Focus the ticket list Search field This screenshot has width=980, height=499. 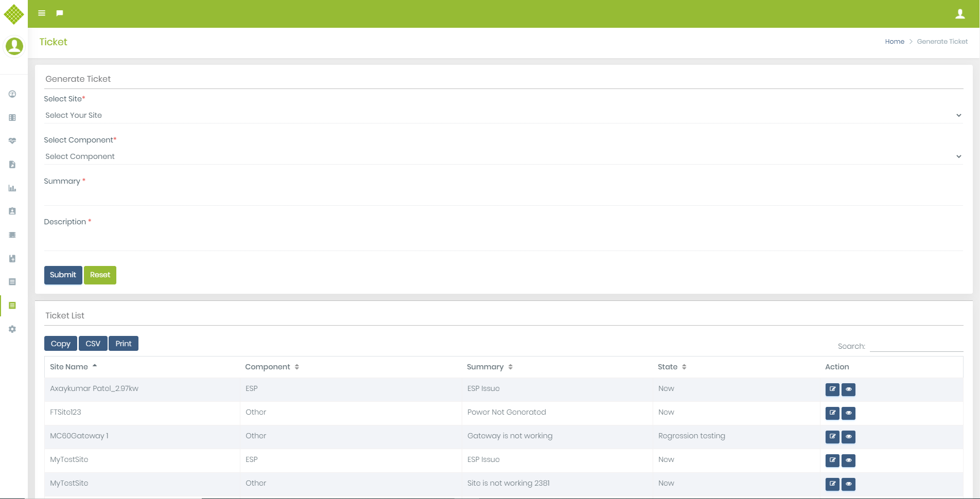[916, 346]
